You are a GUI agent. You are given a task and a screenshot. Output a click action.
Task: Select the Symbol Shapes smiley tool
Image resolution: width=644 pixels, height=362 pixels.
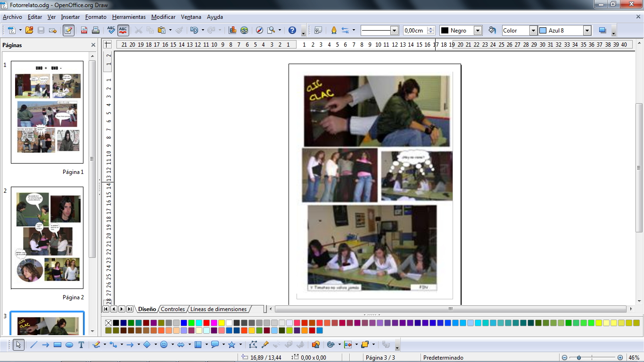click(164, 345)
